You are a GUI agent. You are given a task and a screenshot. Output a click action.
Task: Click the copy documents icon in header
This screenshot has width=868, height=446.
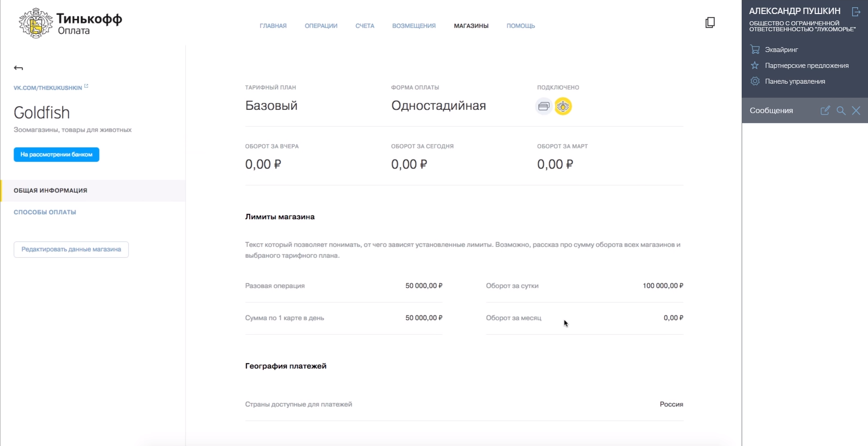tap(710, 23)
